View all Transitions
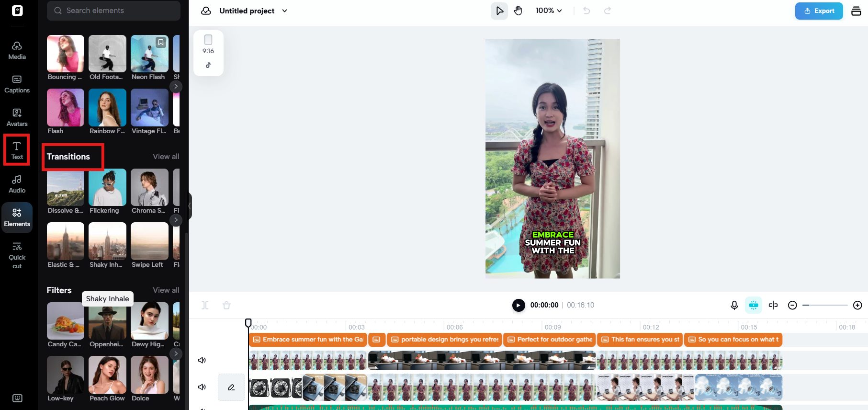Viewport: 868px width, 410px height. (x=166, y=157)
